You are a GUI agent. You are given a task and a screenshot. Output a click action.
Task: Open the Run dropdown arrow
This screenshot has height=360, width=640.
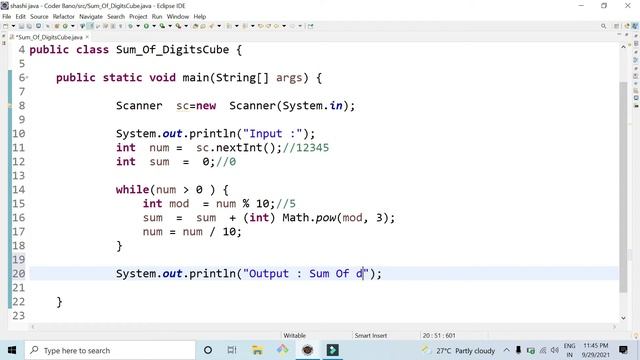[x=153, y=26]
